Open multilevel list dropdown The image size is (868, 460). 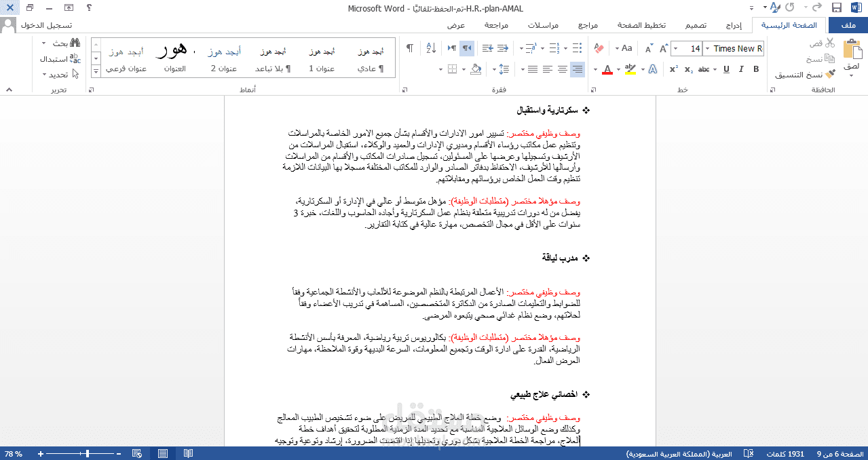521,48
